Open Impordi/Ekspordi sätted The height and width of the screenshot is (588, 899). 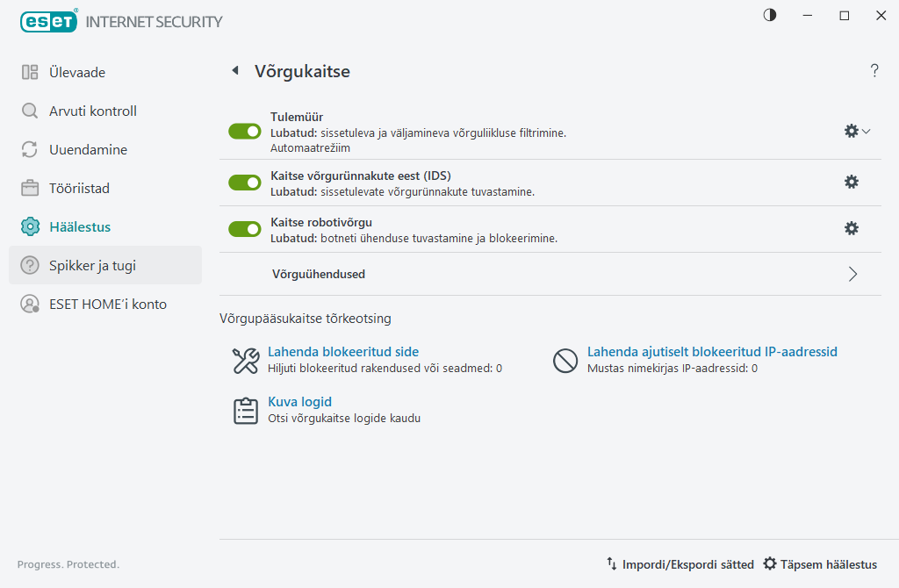point(680,564)
